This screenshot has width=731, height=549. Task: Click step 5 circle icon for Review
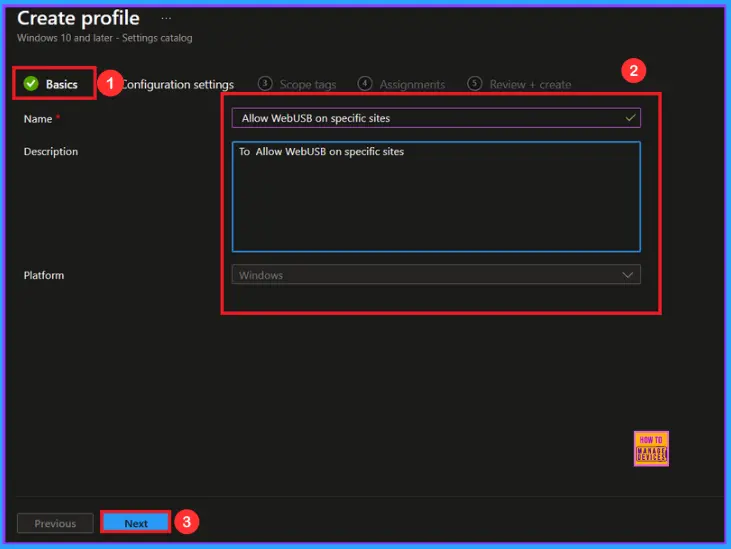[x=474, y=83]
